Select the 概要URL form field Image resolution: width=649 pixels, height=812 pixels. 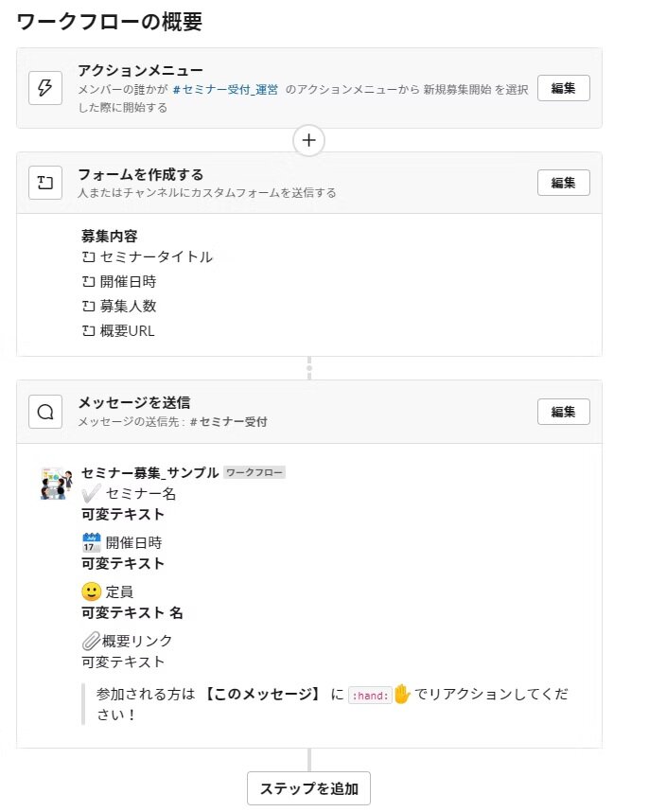coord(127,330)
